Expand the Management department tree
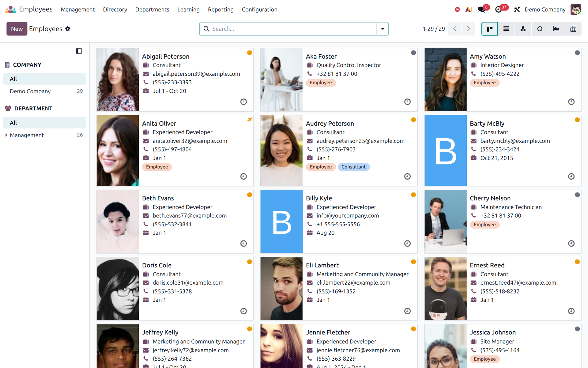588x368 pixels. [6, 135]
